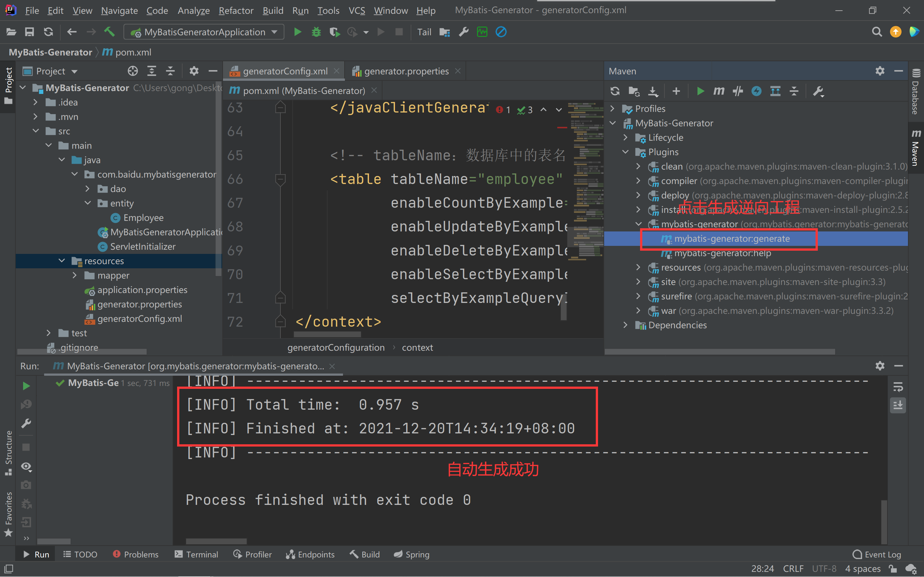Click Run console horizontal scrollbar
Viewport: 924px width, 577px height.
[216, 541]
